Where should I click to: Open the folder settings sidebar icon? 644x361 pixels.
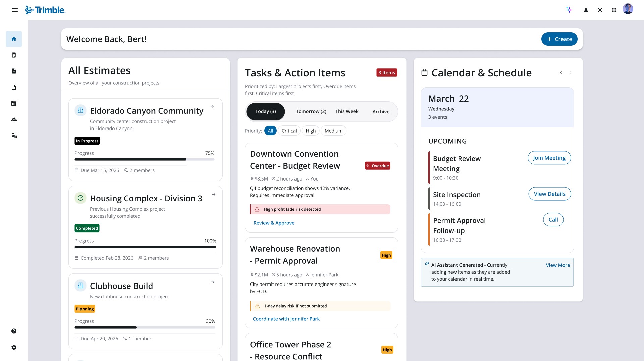tap(14, 136)
